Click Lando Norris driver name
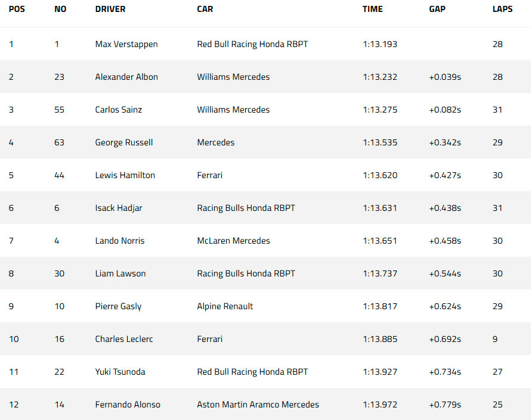The width and height of the screenshot is (532, 420). [x=119, y=241]
